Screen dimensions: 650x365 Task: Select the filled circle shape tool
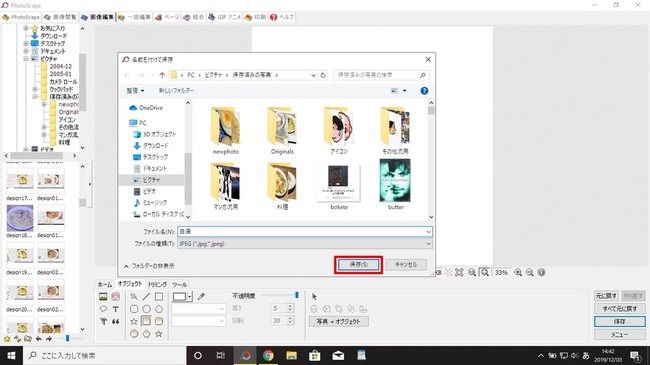(134, 333)
